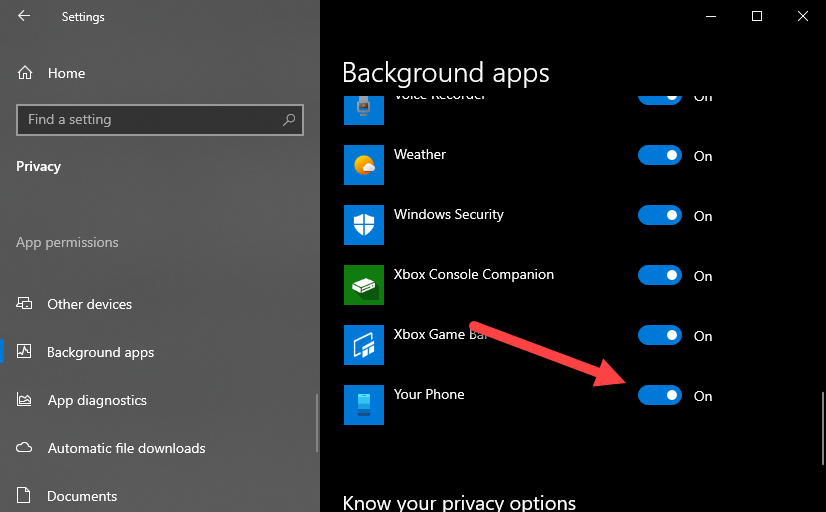Image resolution: width=826 pixels, height=512 pixels.
Task: Click the Privacy heading
Action: (38, 166)
